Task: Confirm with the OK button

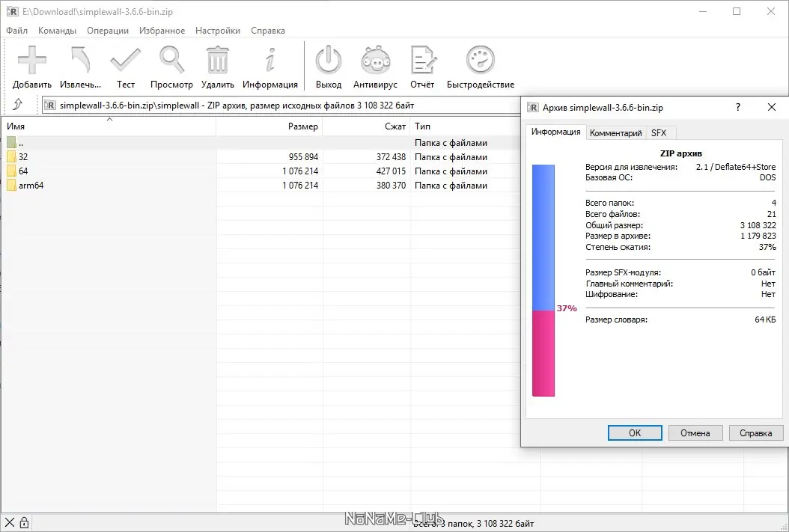Action: point(635,433)
